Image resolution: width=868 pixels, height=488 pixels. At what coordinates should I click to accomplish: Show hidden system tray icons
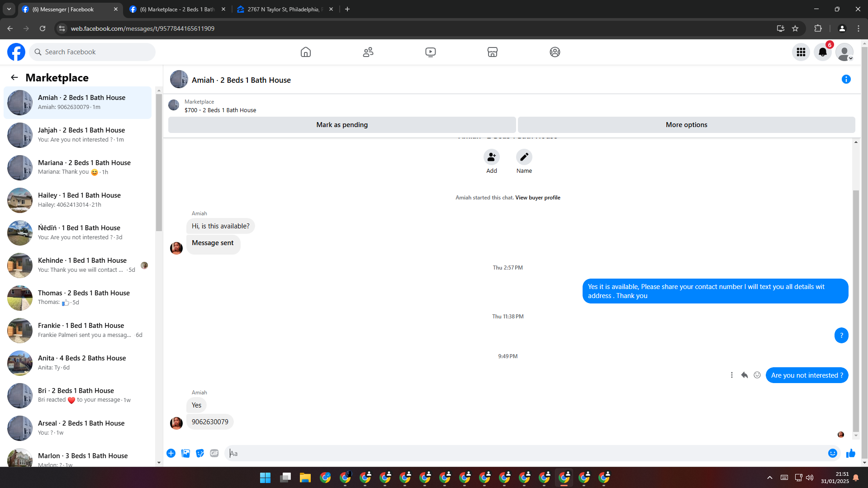[770, 478]
